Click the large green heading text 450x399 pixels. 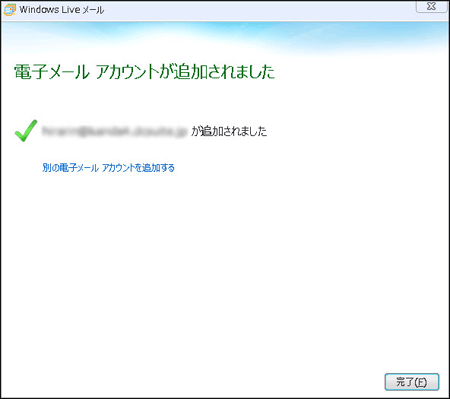click(x=145, y=72)
